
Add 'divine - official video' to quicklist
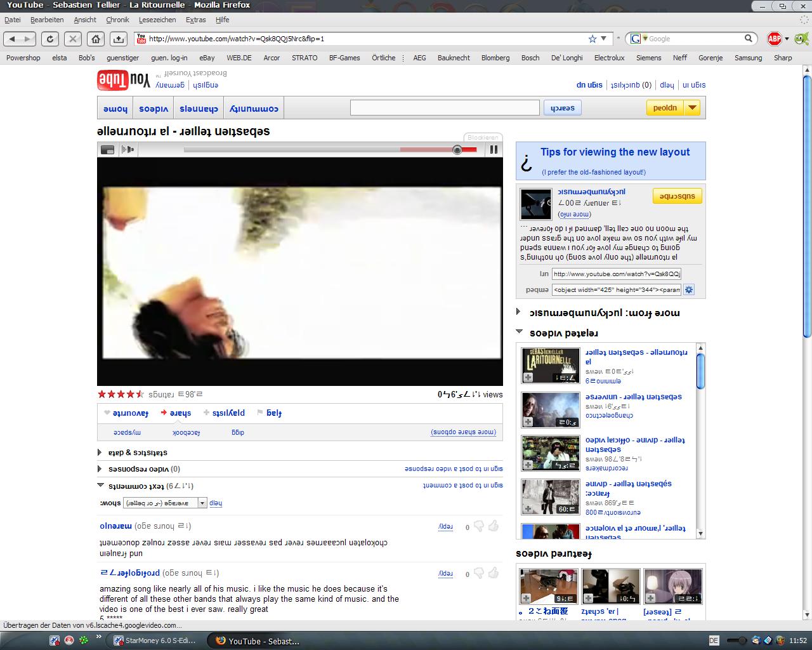[x=528, y=465]
